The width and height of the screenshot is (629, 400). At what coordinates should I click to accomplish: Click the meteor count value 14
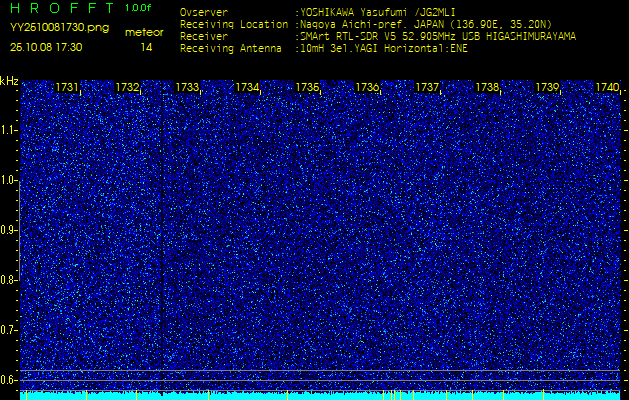tap(146, 47)
